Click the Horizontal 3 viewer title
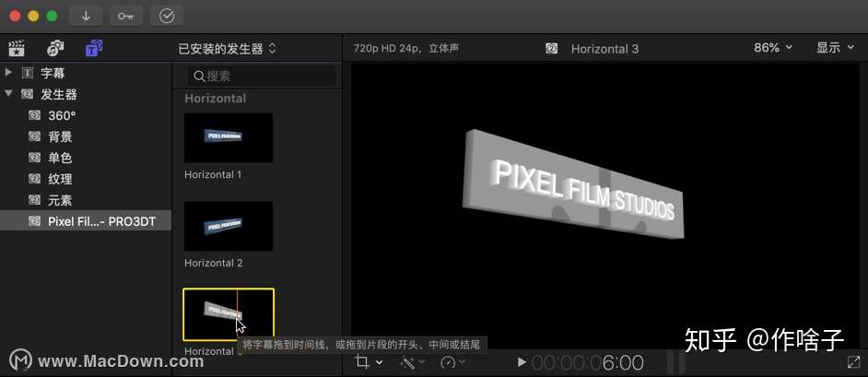Image resolution: width=868 pixels, height=377 pixels. point(604,49)
